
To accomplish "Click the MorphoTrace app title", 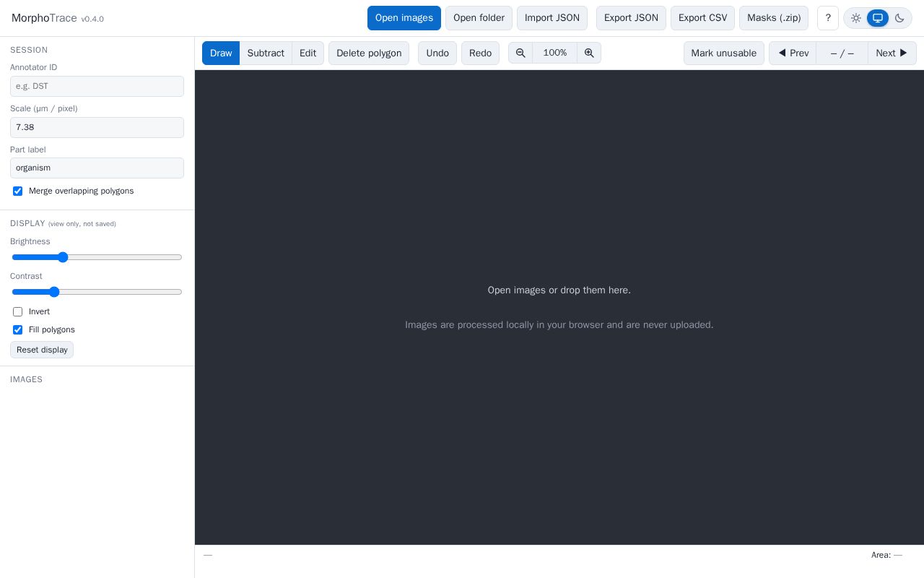I will pos(44,18).
